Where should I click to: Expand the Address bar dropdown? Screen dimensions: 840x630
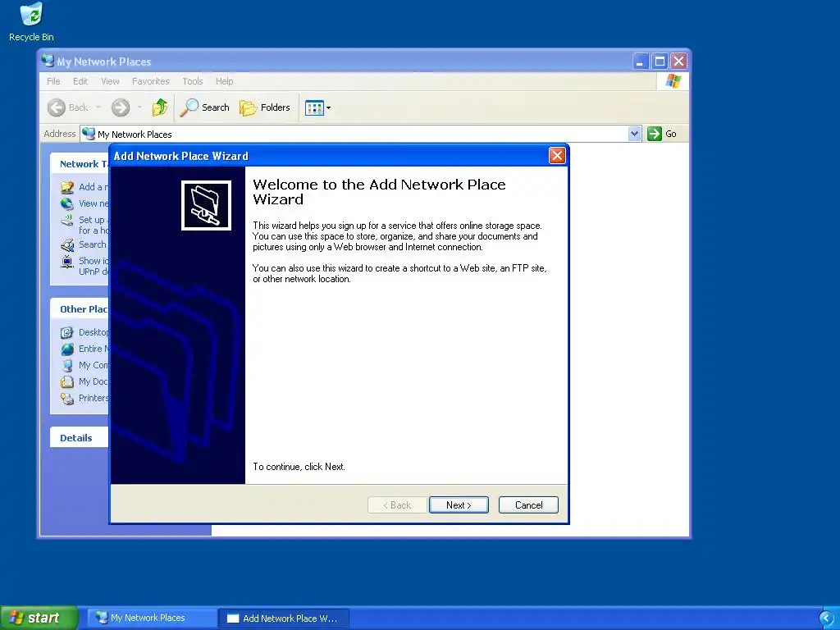click(x=634, y=134)
